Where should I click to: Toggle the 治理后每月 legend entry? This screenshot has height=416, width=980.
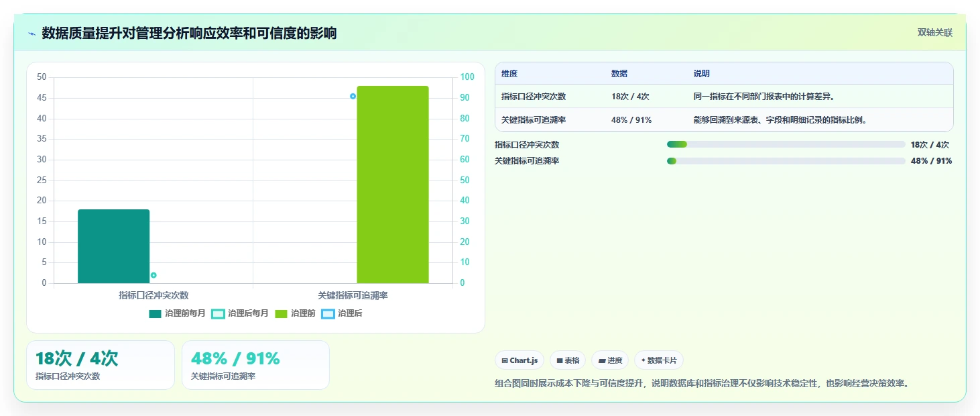pos(240,313)
